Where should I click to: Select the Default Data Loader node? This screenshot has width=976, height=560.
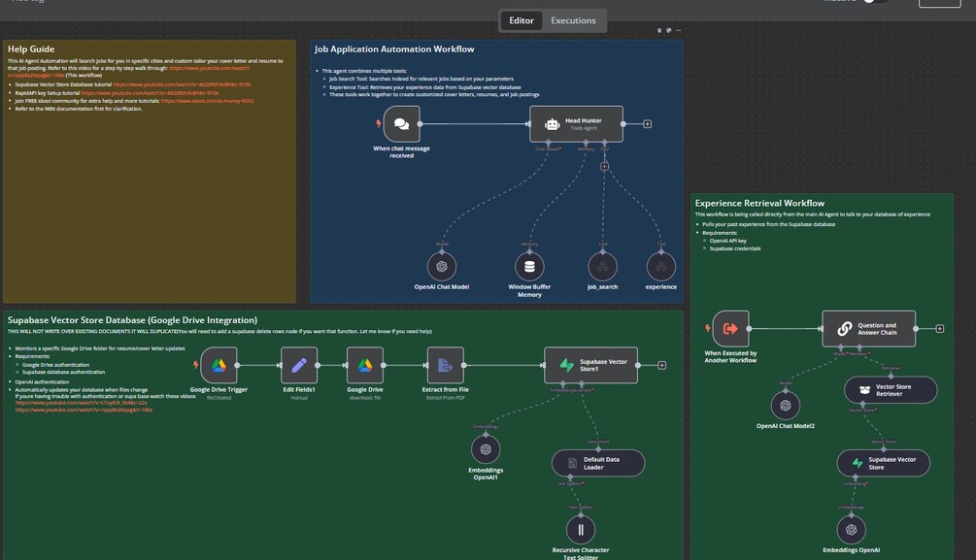click(598, 463)
